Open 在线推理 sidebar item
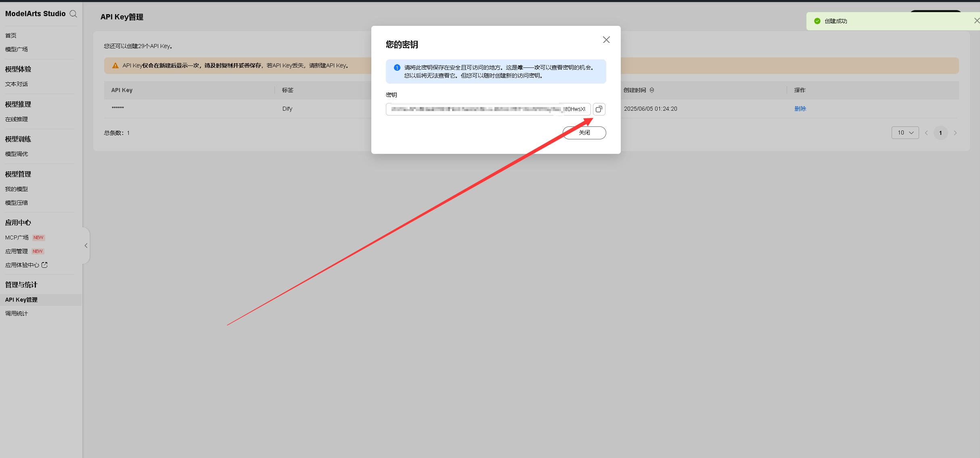 click(17, 119)
